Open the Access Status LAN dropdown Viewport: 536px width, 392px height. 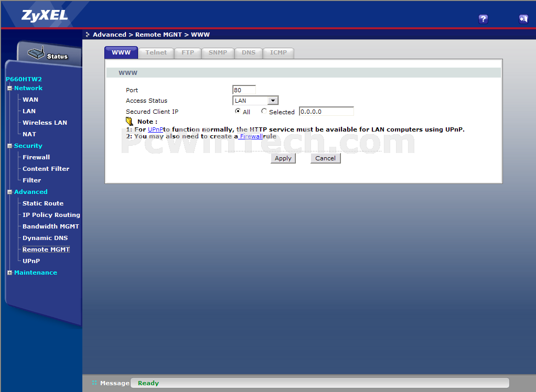(x=255, y=101)
